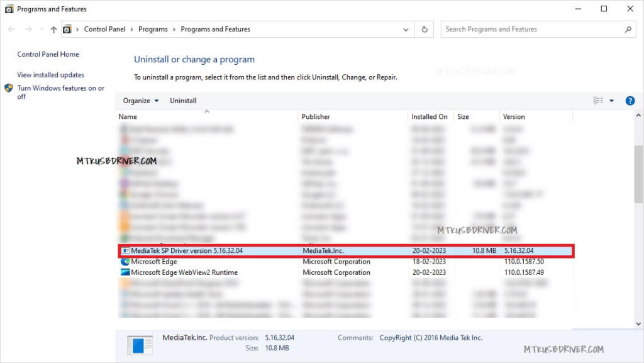
Task: Click the search magnifier icon
Action: pyautogui.click(x=628, y=30)
